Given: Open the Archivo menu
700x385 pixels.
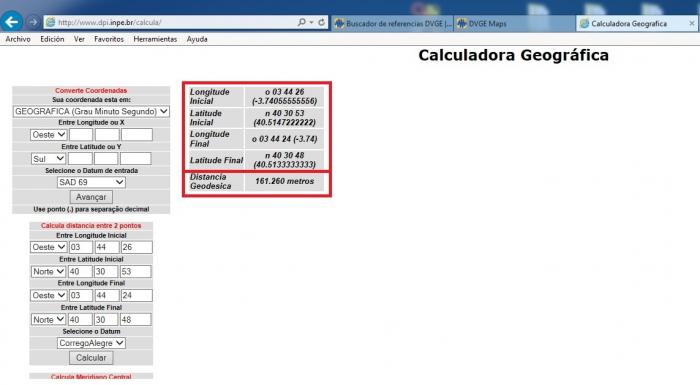Looking at the screenshot, I should [x=18, y=39].
